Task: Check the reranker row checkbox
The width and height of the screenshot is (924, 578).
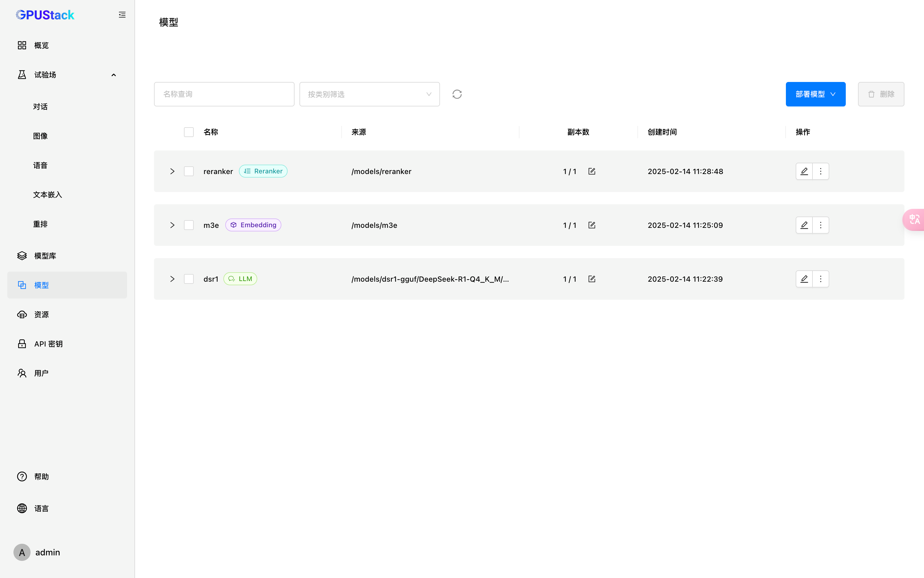Action: click(x=189, y=171)
